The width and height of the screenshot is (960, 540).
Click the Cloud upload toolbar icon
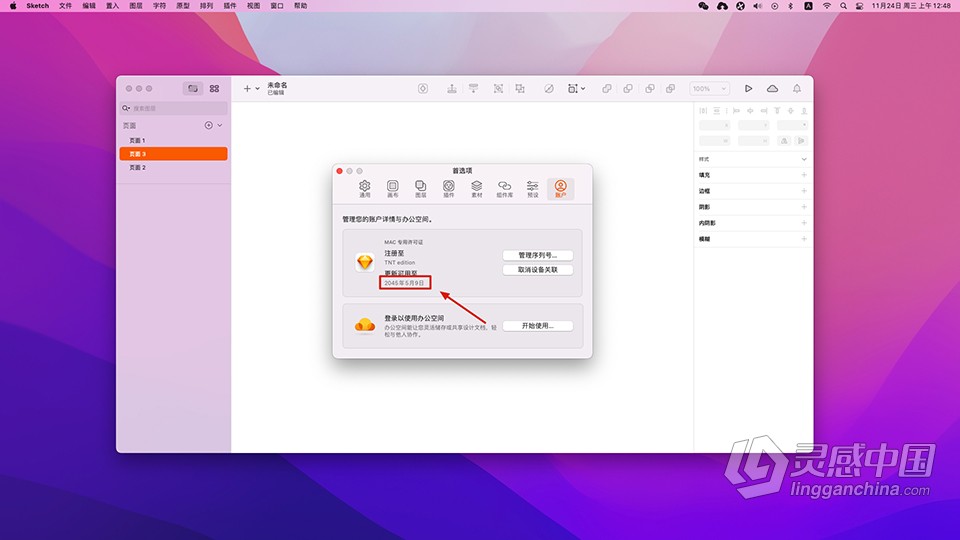pyautogui.click(x=773, y=89)
